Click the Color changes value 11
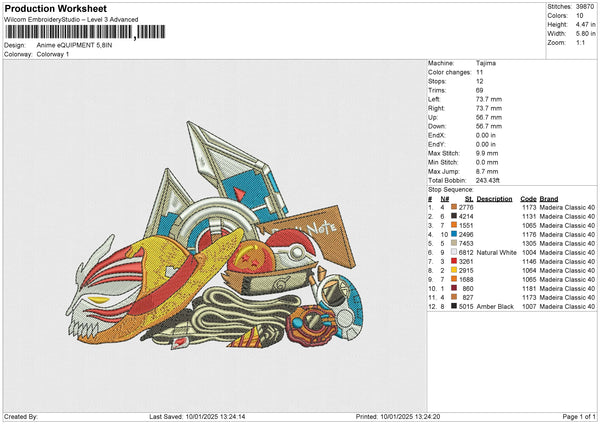The image size is (600, 424). [x=479, y=72]
